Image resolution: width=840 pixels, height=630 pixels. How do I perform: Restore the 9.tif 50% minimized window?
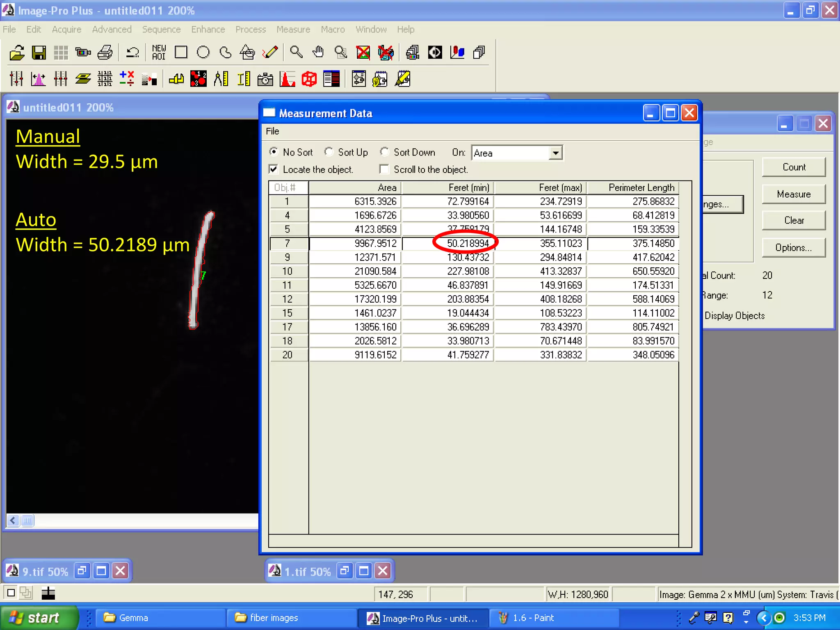click(82, 571)
